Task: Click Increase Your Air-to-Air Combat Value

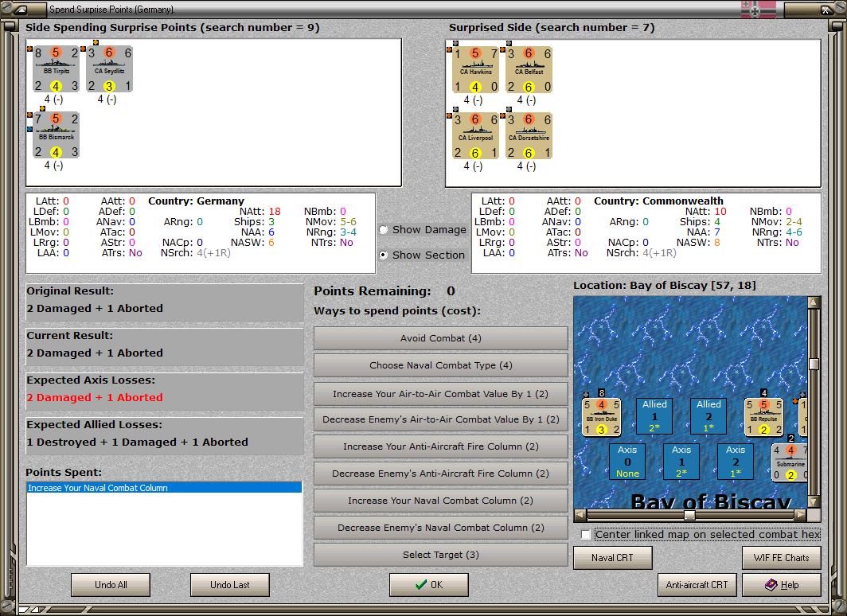Action: click(441, 394)
